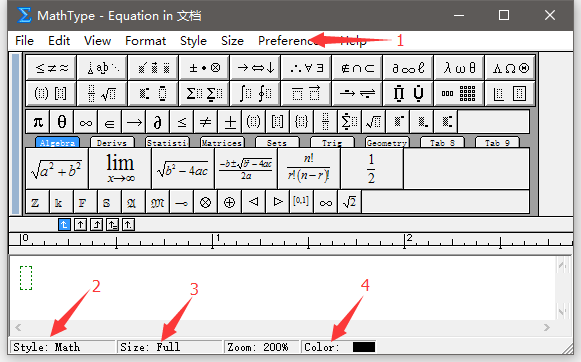Open the Size menu
Viewport: 581px width, 362px height.
[232, 40]
